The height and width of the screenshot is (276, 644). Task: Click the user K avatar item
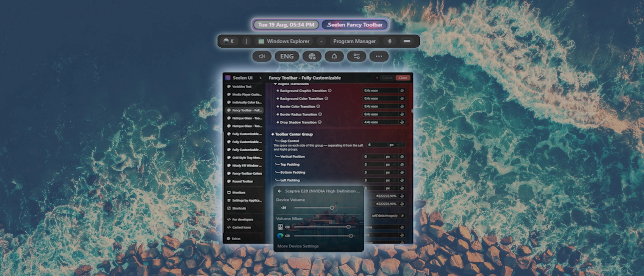pos(229,41)
